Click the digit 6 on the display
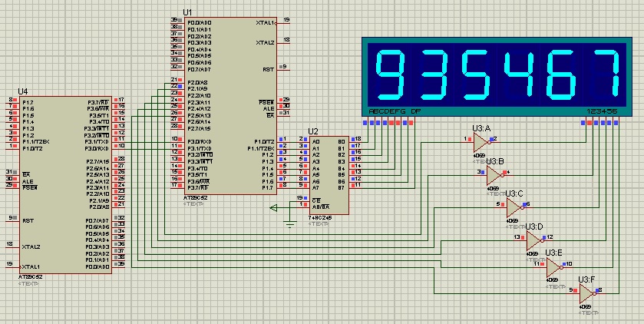644x324 pixels. [x=562, y=74]
